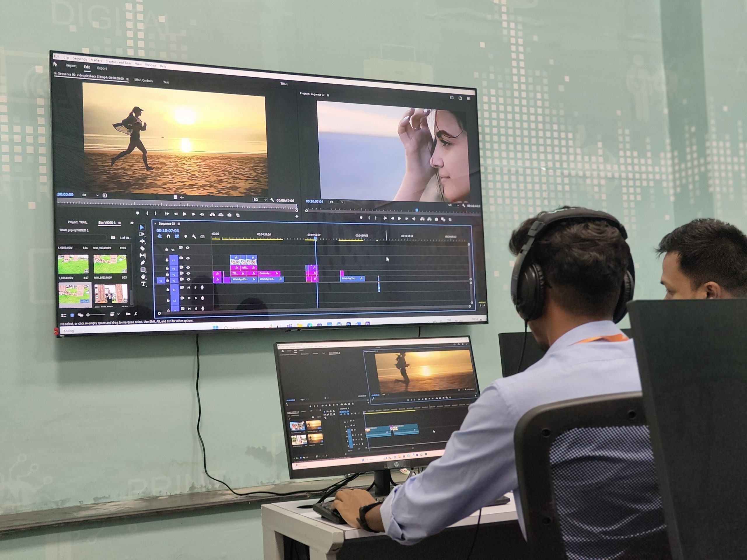Expand hidden project panel tabs chevron
This screenshot has width=747, height=560.
tap(132, 223)
